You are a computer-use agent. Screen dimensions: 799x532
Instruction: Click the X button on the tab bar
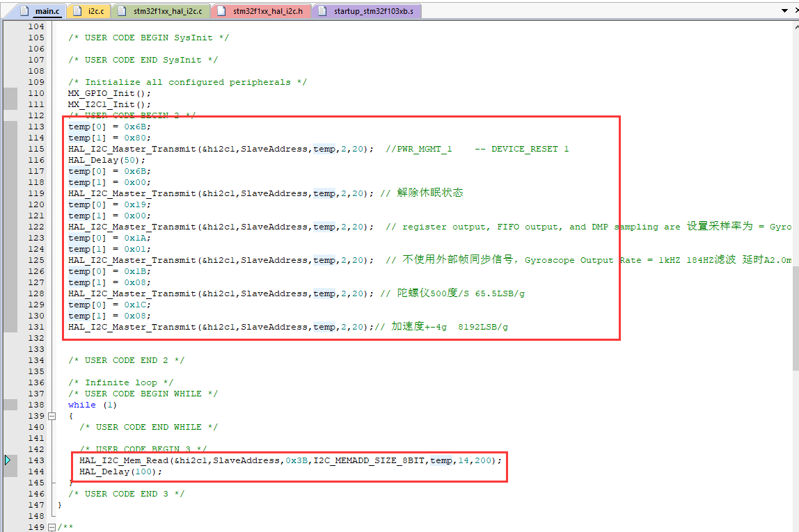click(796, 10)
